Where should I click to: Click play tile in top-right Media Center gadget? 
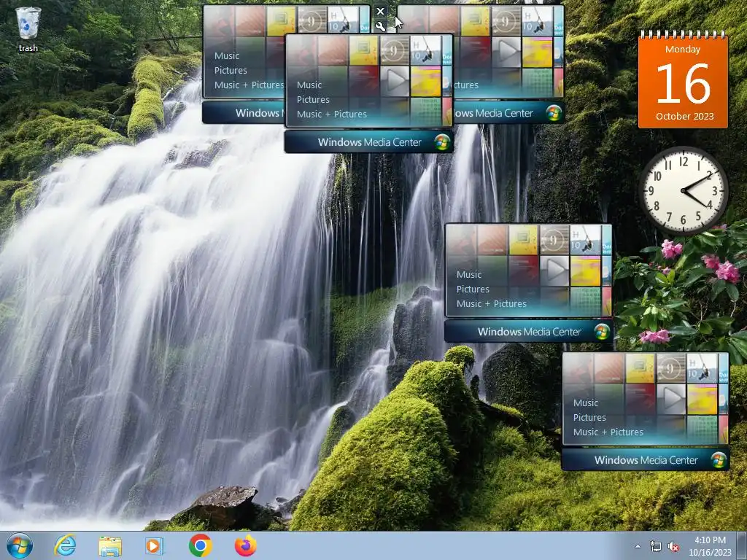pos(506,52)
